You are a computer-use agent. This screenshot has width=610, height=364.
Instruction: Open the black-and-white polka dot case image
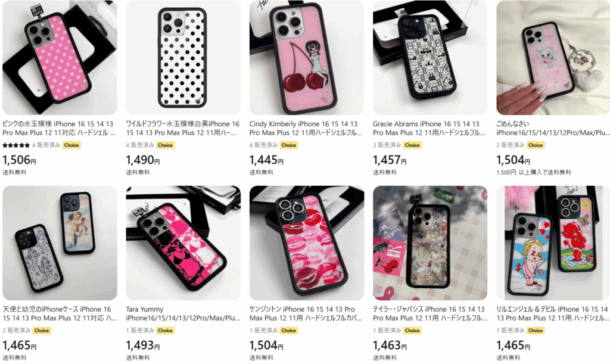point(183,58)
